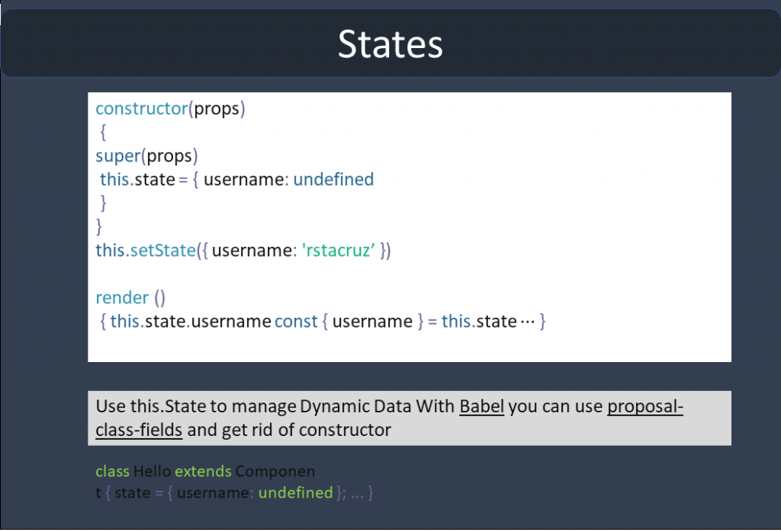Open the proposal-class-fields link
The image size is (781, 532).
644,406
